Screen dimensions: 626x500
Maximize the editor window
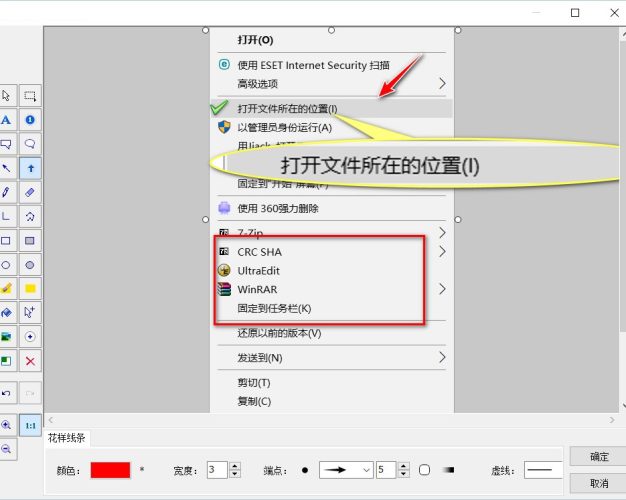point(575,13)
